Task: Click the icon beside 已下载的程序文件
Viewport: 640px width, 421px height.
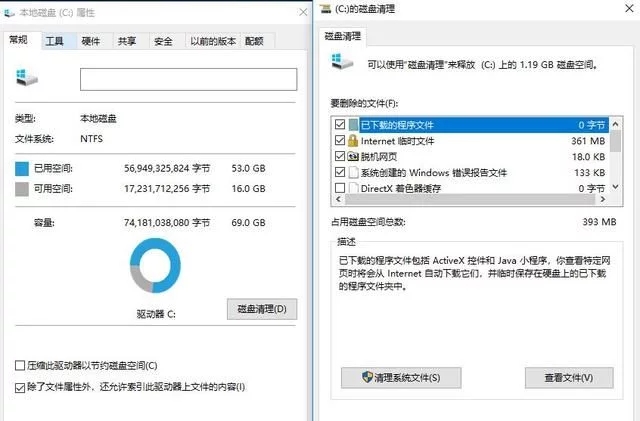Action: click(353, 125)
